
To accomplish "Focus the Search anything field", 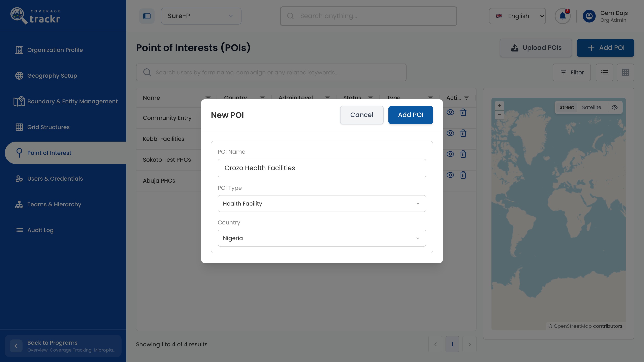I will [368, 16].
